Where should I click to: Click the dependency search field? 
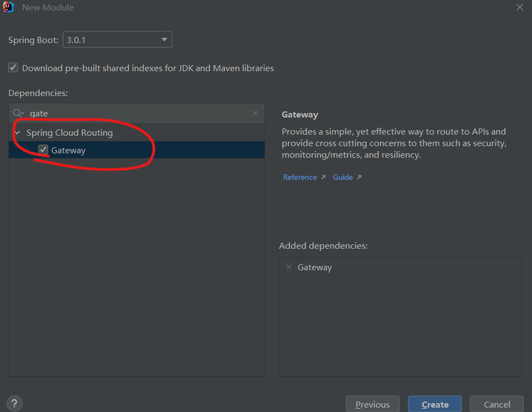click(137, 114)
